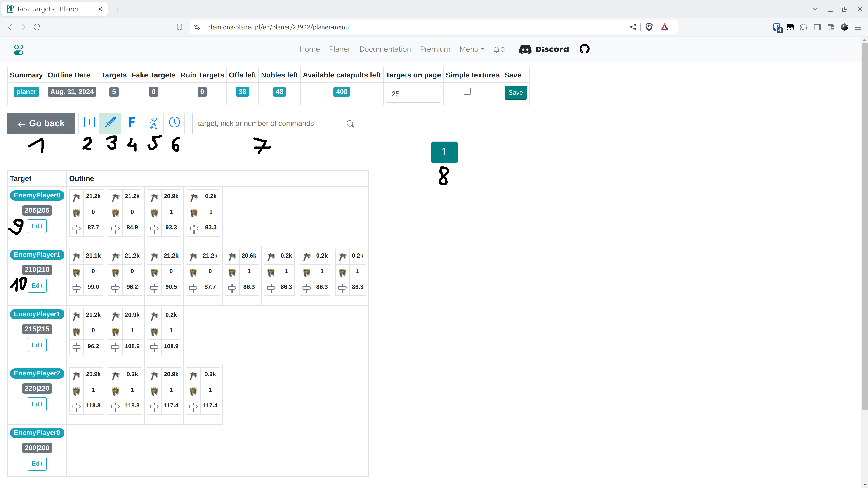Click the magnifier search button
This screenshot has width=868, height=488.
point(350,124)
